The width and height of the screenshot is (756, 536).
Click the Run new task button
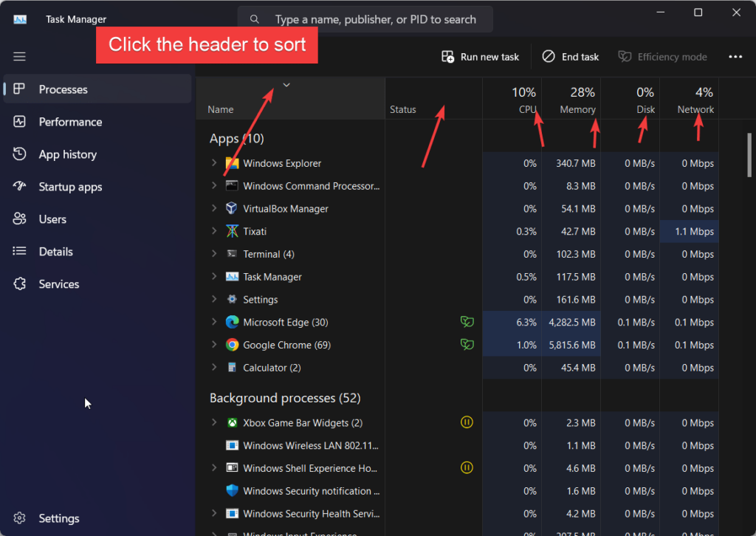(480, 56)
